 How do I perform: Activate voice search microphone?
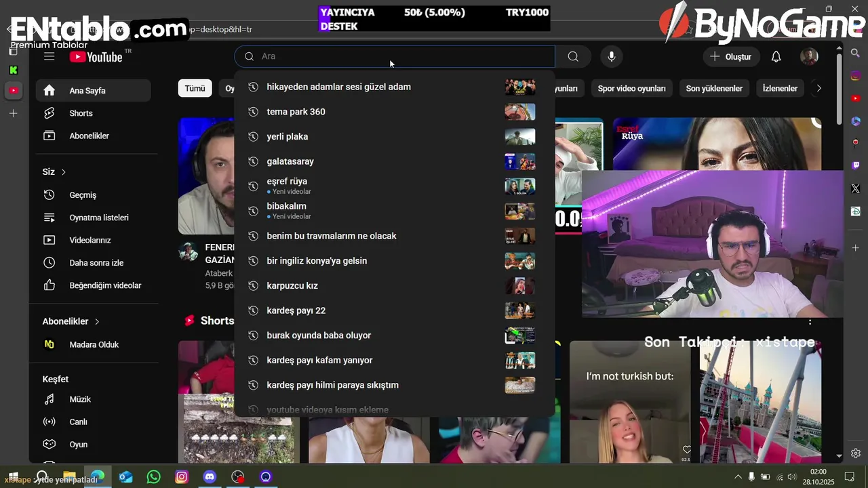(612, 56)
